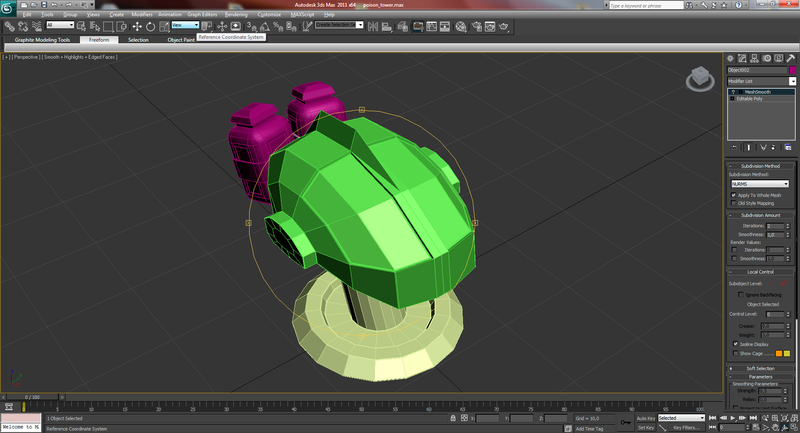800x433 pixels.
Task: Click the Select and Link tool
Action: [x=10, y=27]
